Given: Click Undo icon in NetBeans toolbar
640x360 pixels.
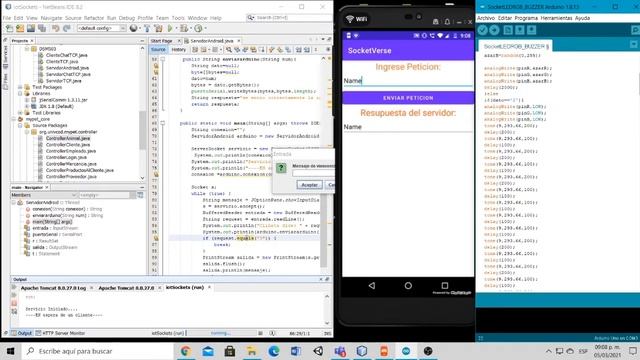Looking at the screenshot, I should click(56, 28).
